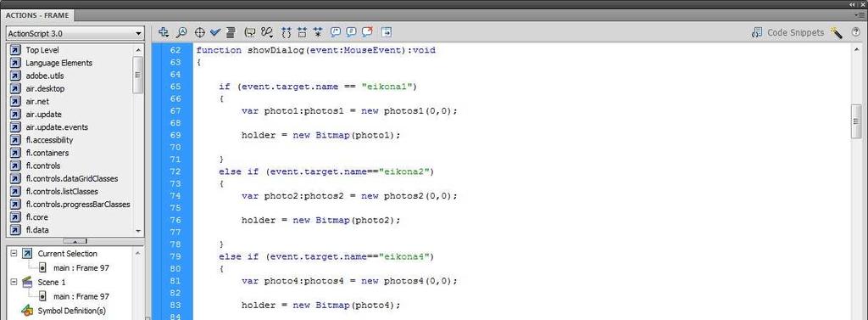
Task: Click script navigator scroll up arrow
Action: pos(138,253)
